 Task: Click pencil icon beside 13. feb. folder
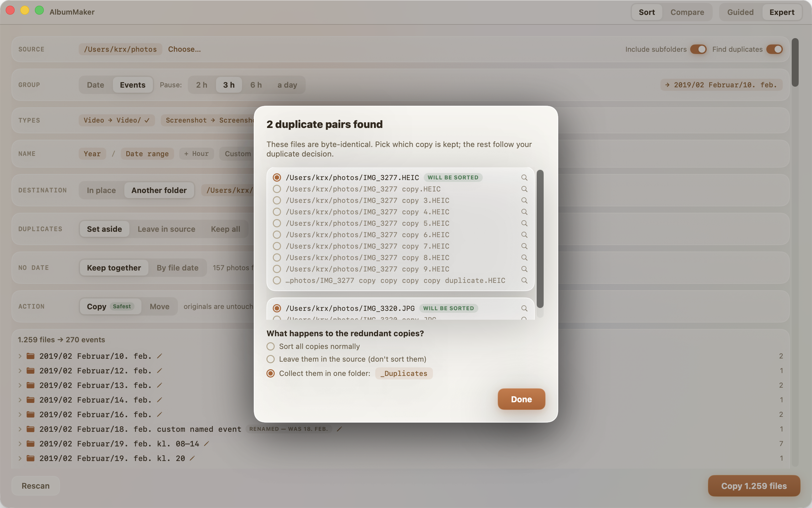(x=160, y=385)
